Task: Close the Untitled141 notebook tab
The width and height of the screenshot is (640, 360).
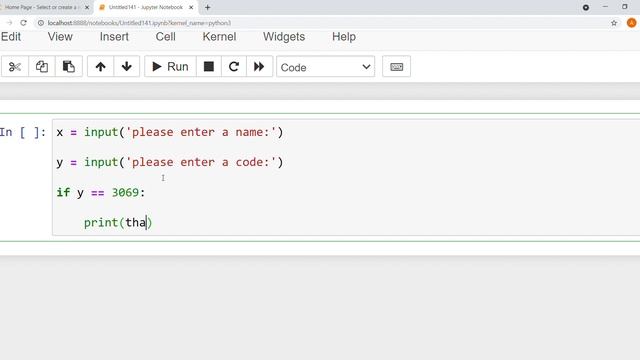Action: [191, 7]
